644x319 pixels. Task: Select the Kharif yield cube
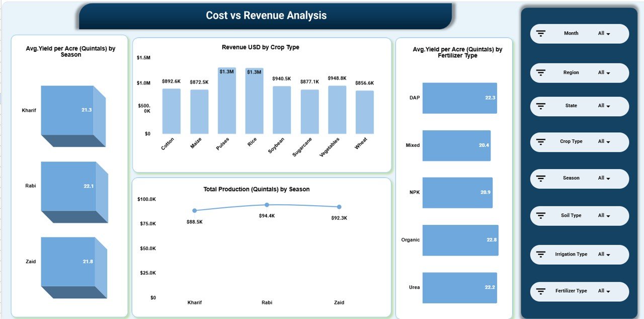click(70, 110)
